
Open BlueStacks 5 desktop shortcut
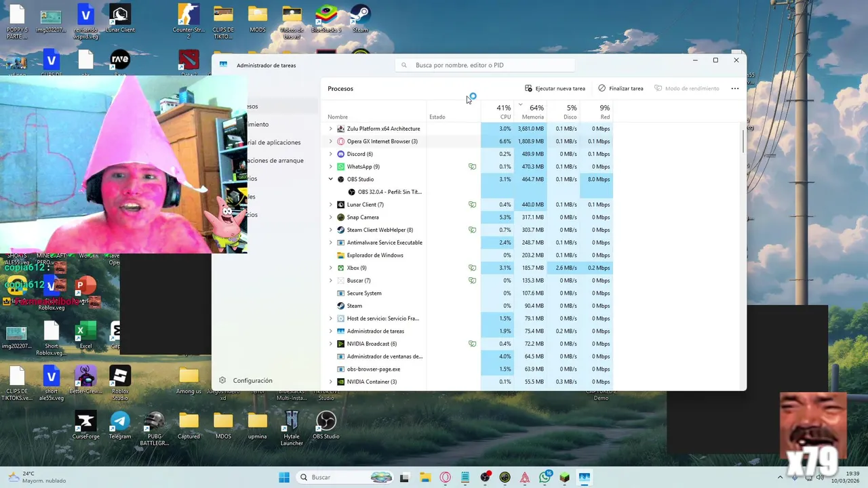[x=326, y=19]
